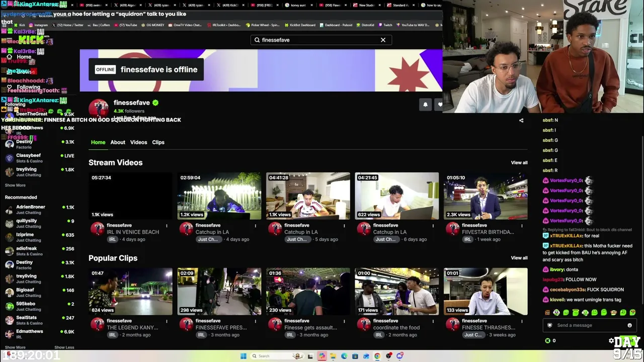The width and height of the screenshot is (644, 362).
Task: Open options menu for Finesse gets assault clip
Action: (x=344, y=321)
